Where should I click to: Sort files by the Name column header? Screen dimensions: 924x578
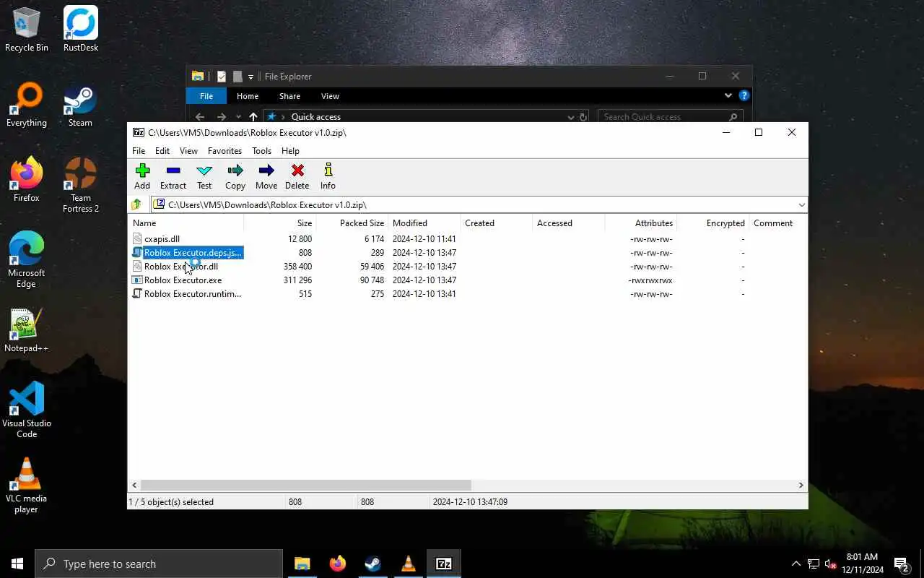pyautogui.click(x=186, y=223)
